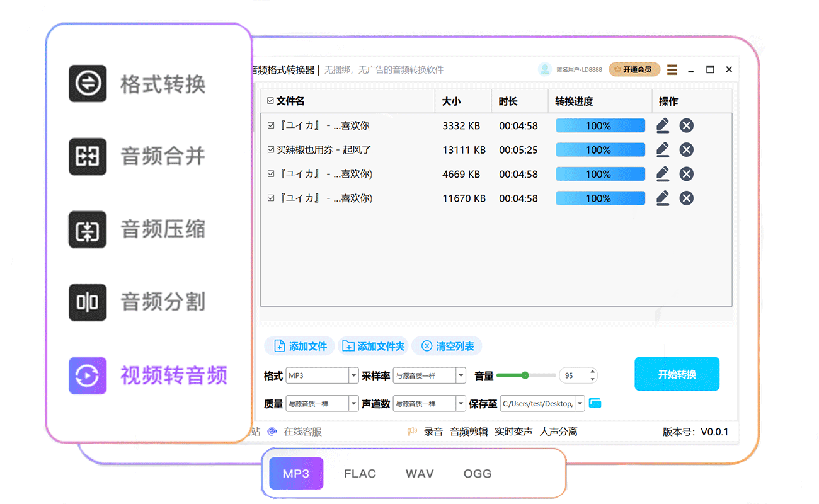Image resolution: width=819 pixels, height=504 pixels.
Task: Toggle checkbox of the 3332 KB file
Action: (271, 125)
